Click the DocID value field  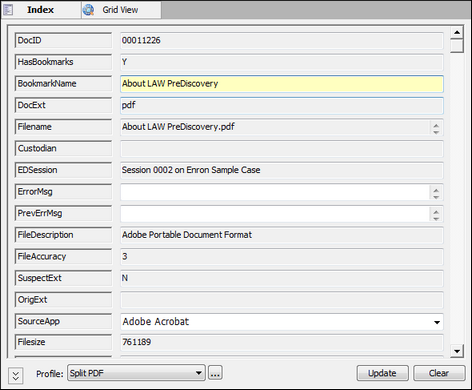pyautogui.click(x=282, y=41)
